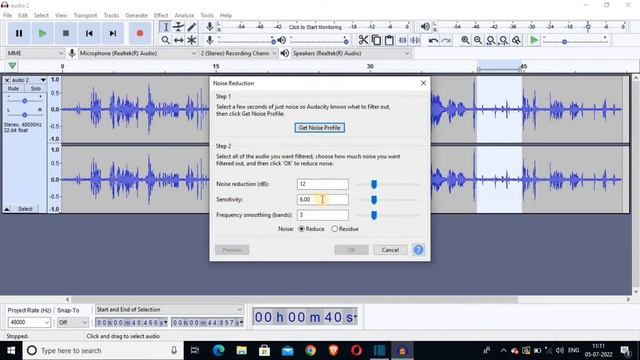The width and height of the screenshot is (640, 360).
Task: Select the Multi-tool asterisk icon
Action: (x=191, y=40)
